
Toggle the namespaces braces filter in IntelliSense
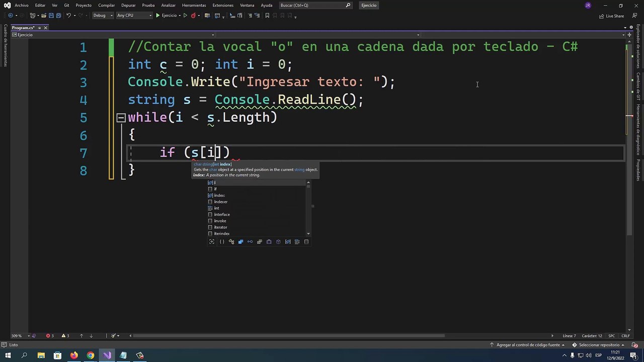[222, 242]
